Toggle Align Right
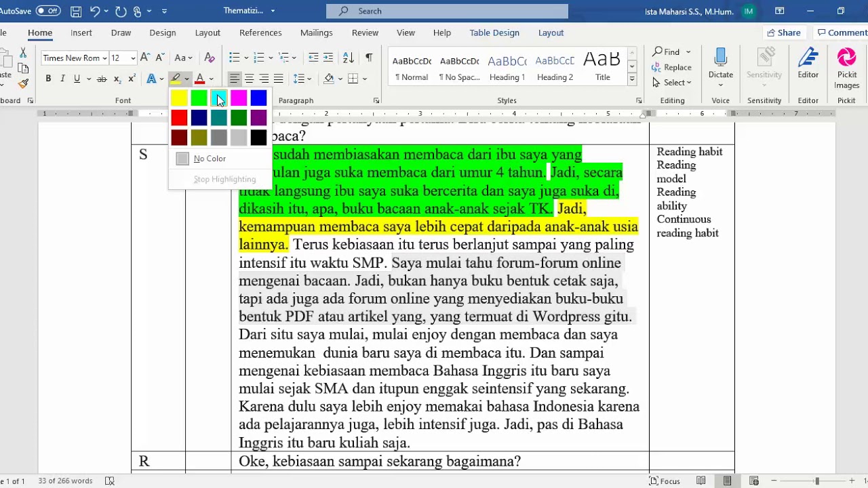This screenshot has height=488, width=868. point(264,79)
